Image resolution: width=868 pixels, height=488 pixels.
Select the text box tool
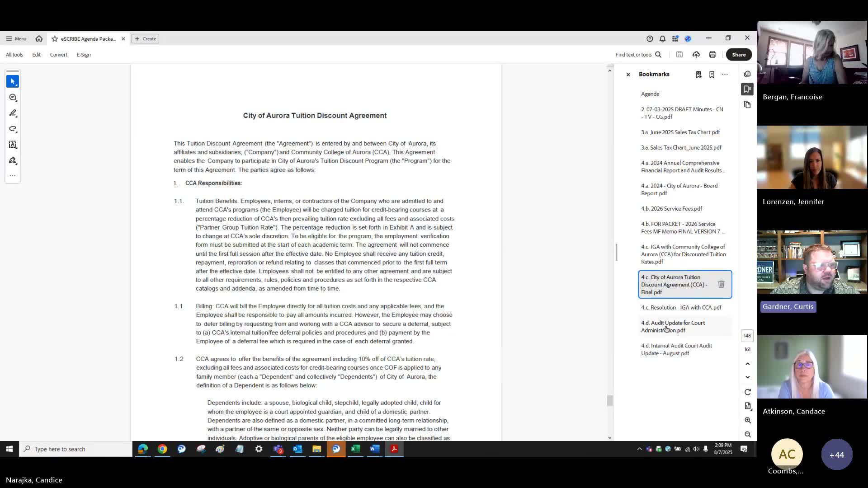(13, 145)
